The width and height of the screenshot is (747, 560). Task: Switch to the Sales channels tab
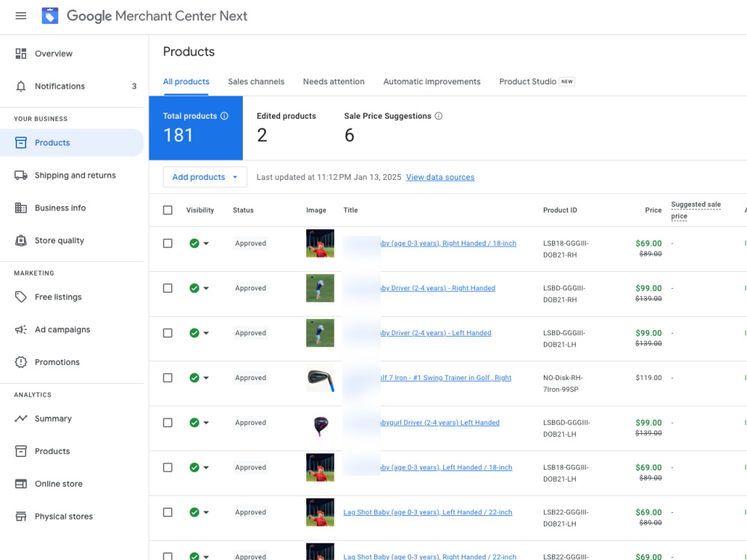coord(255,81)
